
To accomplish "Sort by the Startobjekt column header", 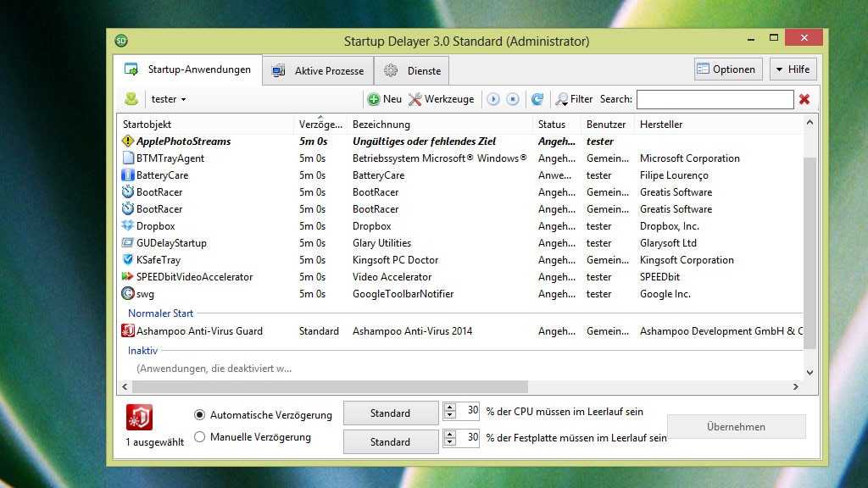I will 205,125.
